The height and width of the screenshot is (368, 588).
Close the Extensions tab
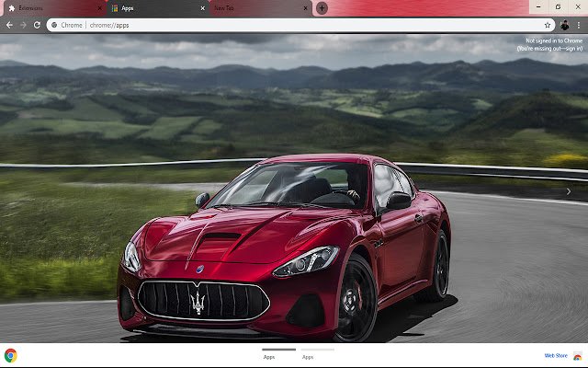[x=100, y=8]
